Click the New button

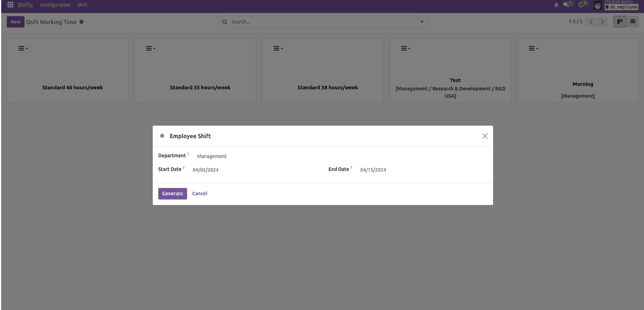pyautogui.click(x=16, y=22)
